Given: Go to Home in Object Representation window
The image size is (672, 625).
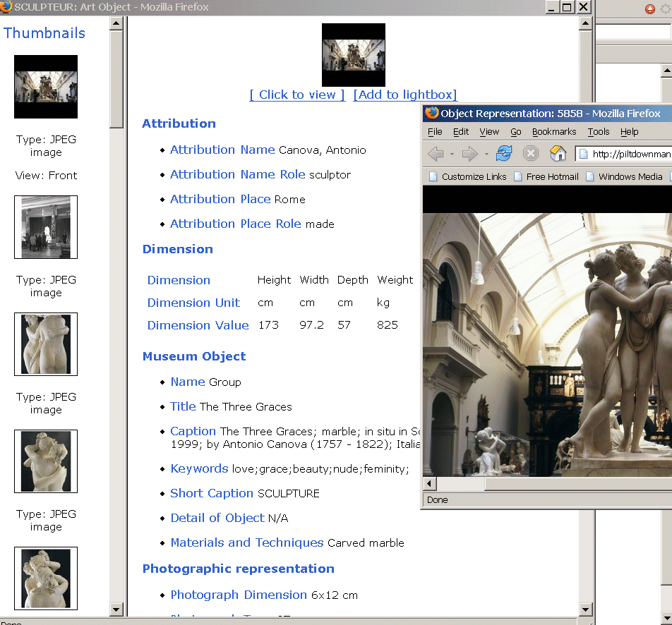Looking at the screenshot, I should click(558, 153).
